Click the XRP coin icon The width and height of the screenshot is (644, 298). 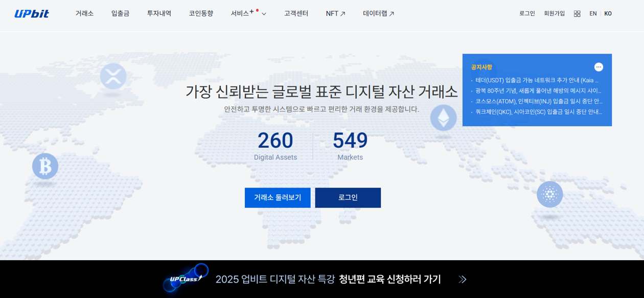pos(113,77)
